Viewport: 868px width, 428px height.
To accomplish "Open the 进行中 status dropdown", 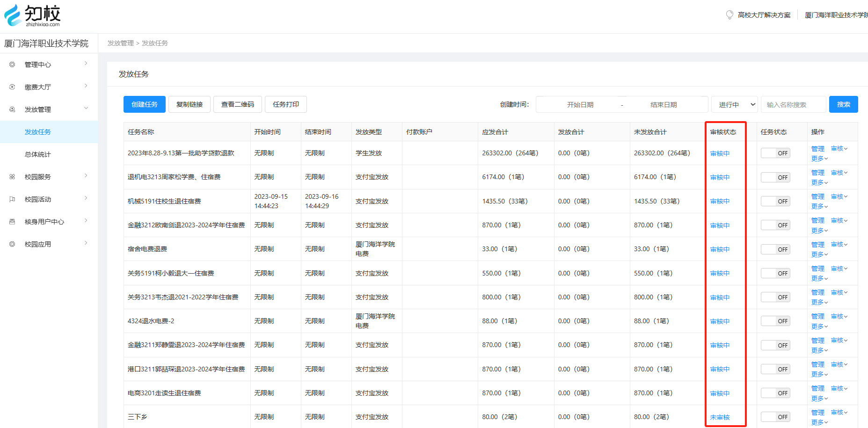I will (734, 105).
